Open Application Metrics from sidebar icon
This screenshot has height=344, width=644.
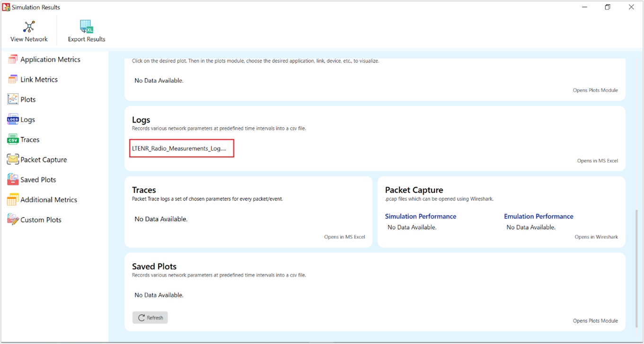click(13, 60)
